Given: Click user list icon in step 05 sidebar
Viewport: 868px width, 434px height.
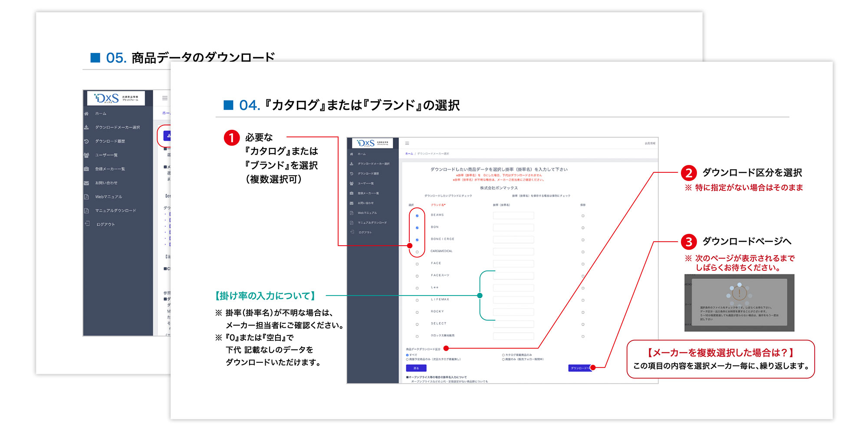Looking at the screenshot, I should 86,155.
